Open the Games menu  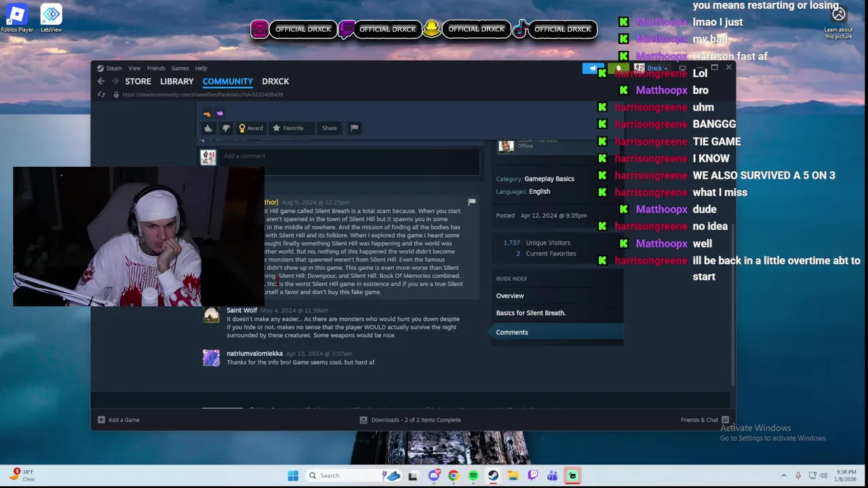180,68
